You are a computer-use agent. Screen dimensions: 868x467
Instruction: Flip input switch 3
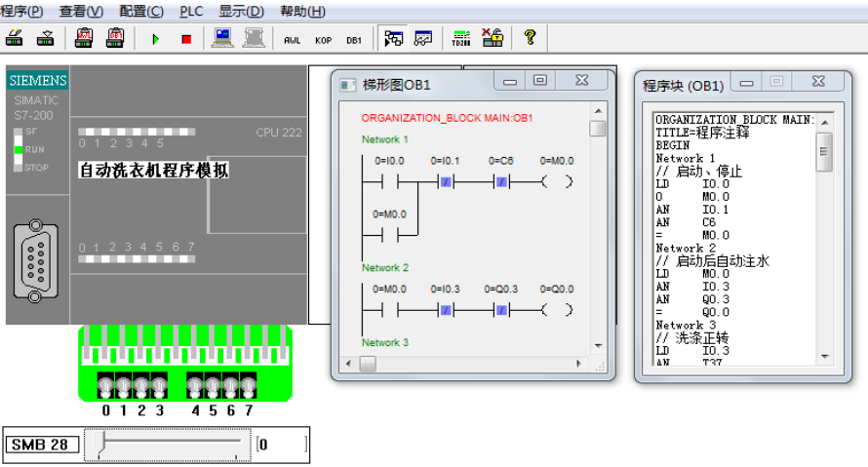point(159,385)
